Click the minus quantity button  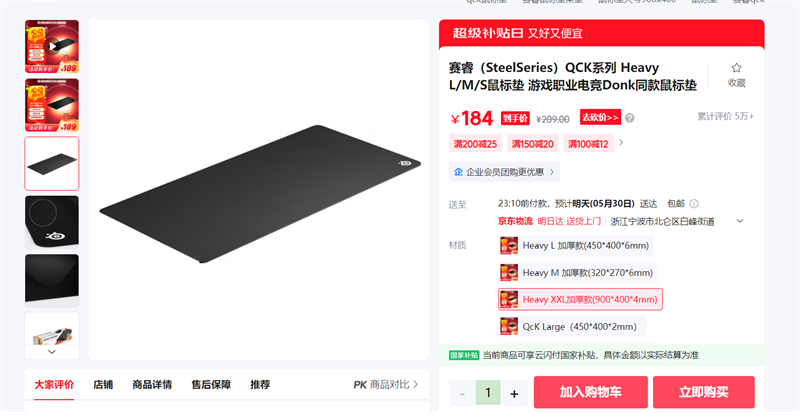point(462,393)
